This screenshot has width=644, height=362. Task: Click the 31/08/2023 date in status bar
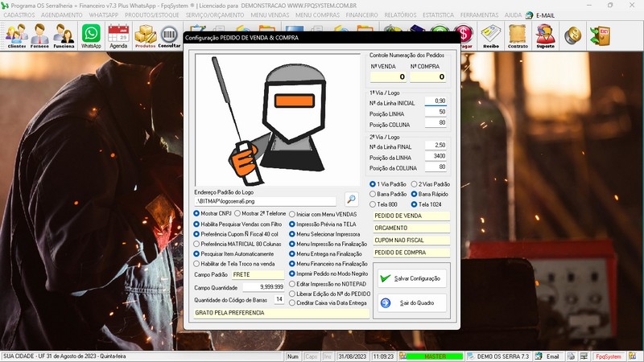click(x=352, y=356)
